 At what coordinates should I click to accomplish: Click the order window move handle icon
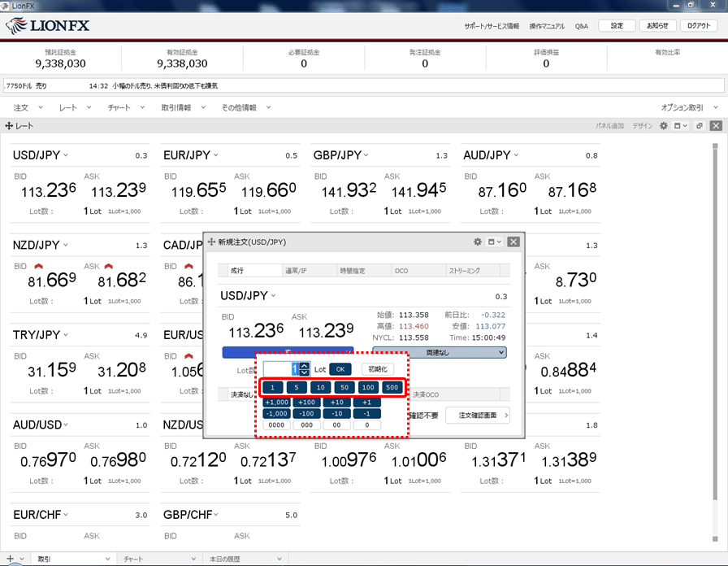pyautogui.click(x=212, y=242)
